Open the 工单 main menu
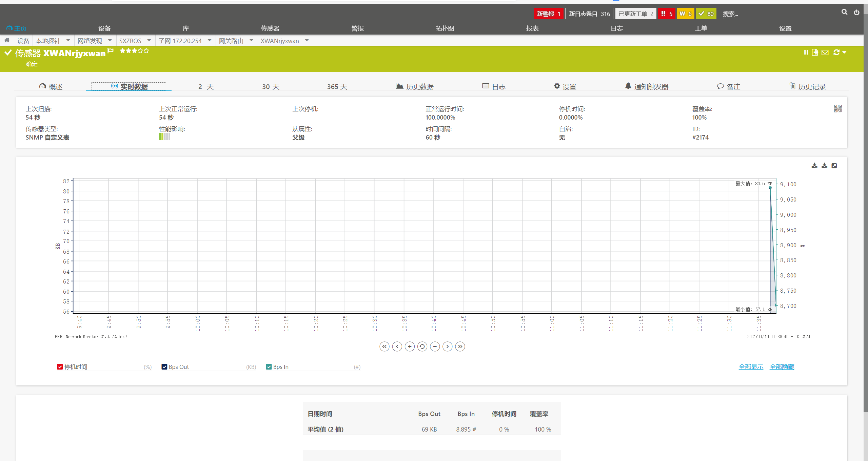The image size is (868, 461). (701, 28)
